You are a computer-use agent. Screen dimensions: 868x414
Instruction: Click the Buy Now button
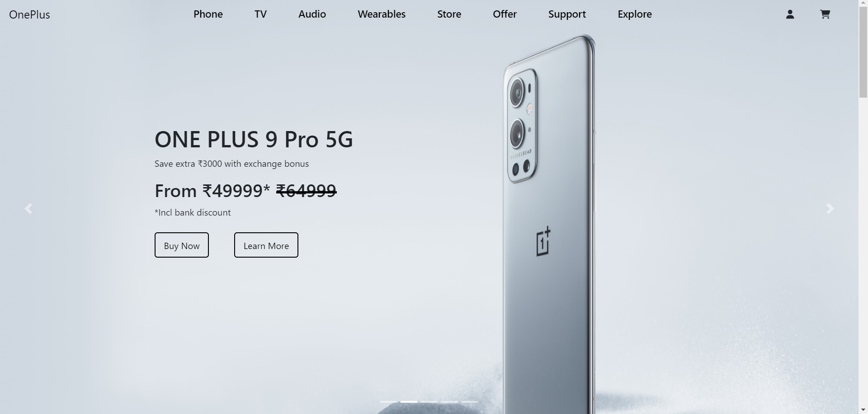(x=182, y=245)
